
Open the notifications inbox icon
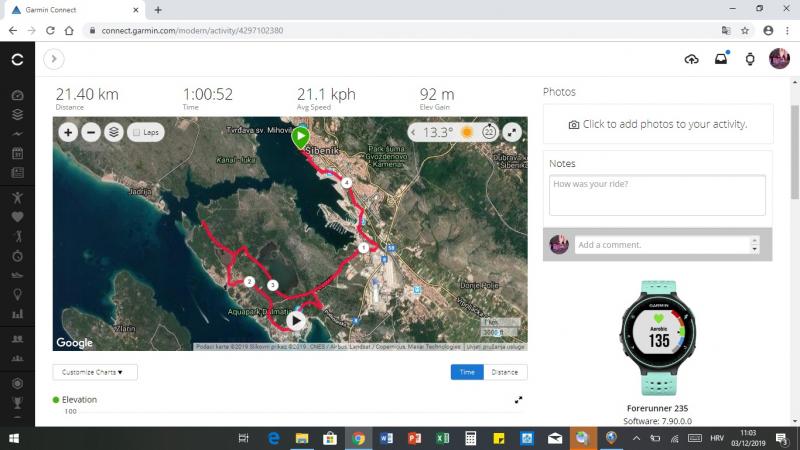tap(720, 59)
